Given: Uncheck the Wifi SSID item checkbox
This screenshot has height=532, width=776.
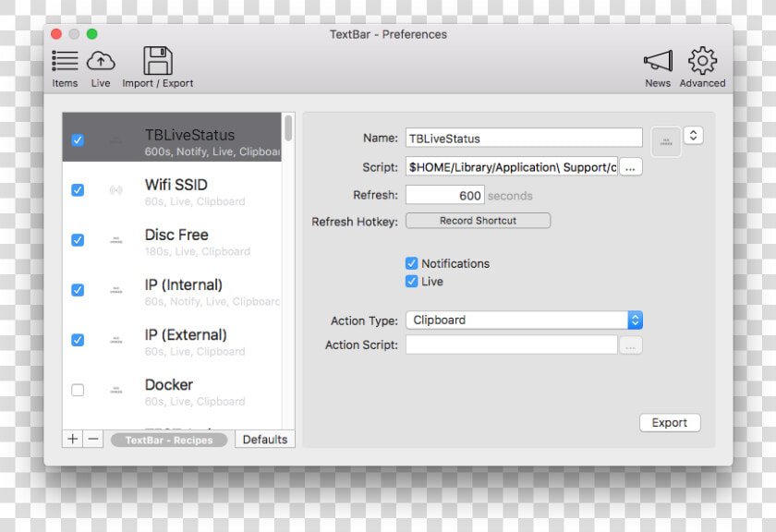Looking at the screenshot, I should (78, 190).
